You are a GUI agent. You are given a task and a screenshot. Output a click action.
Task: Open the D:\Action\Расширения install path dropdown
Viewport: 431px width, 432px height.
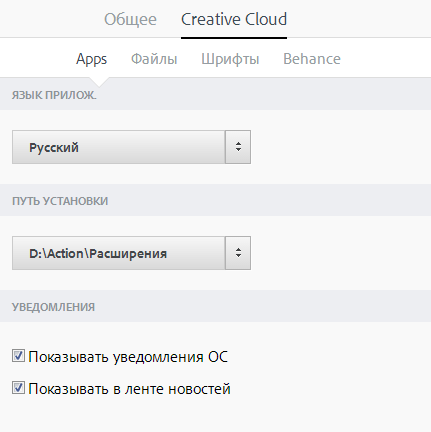131,253
